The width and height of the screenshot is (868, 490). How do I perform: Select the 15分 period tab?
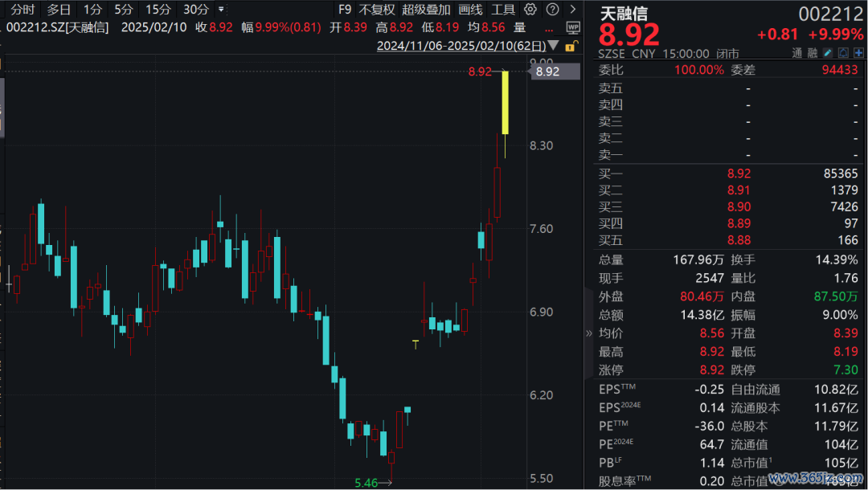(x=158, y=10)
